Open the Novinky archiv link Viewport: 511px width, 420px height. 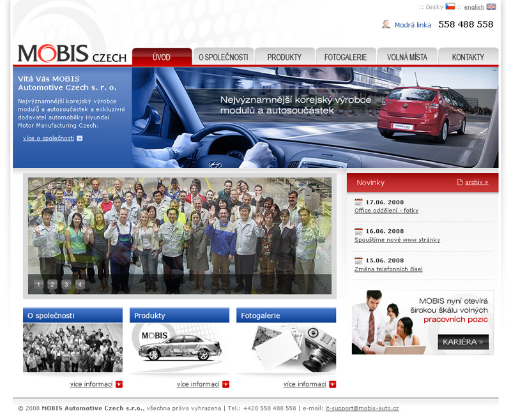pyautogui.click(x=477, y=182)
